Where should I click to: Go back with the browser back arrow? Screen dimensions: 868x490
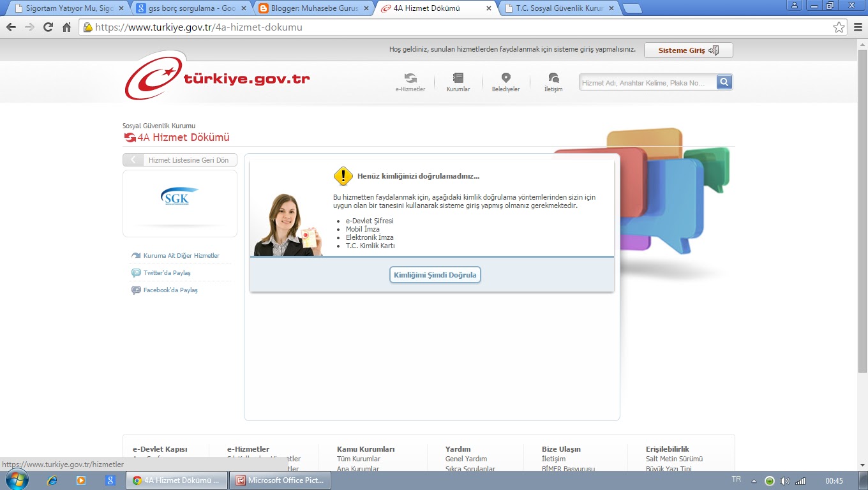(x=11, y=27)
